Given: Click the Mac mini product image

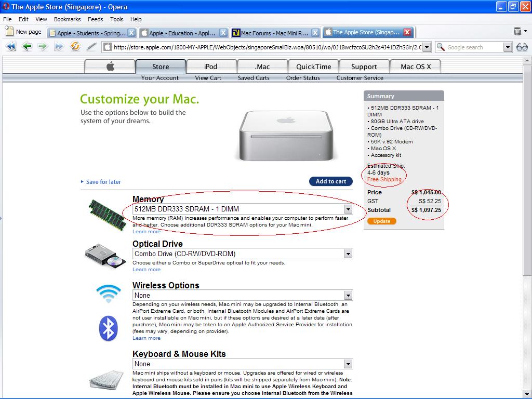Looking at the screenshot, I should pos(286,136).
